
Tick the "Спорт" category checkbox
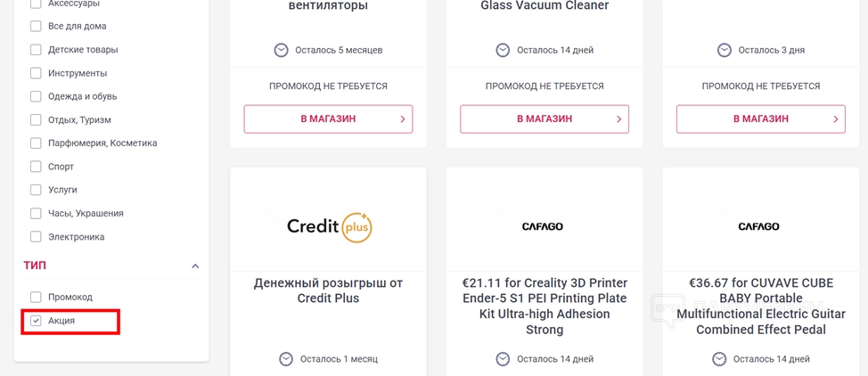tap(37, 167)
